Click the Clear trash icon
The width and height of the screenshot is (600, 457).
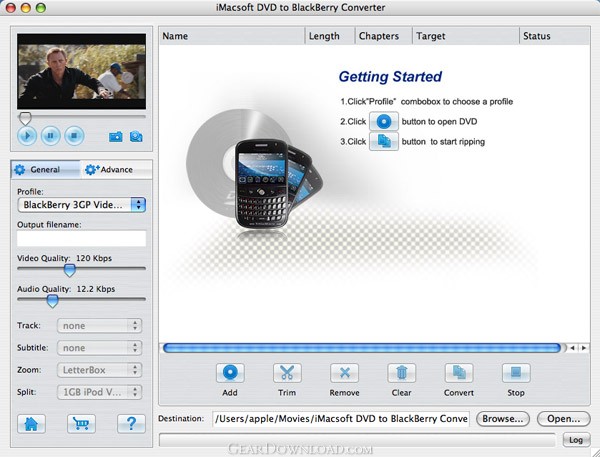401,373
